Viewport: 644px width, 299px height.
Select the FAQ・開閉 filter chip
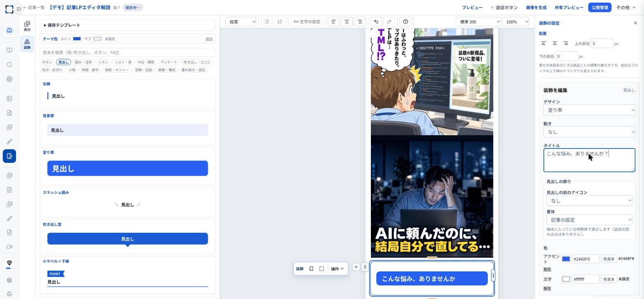[146, 62]
